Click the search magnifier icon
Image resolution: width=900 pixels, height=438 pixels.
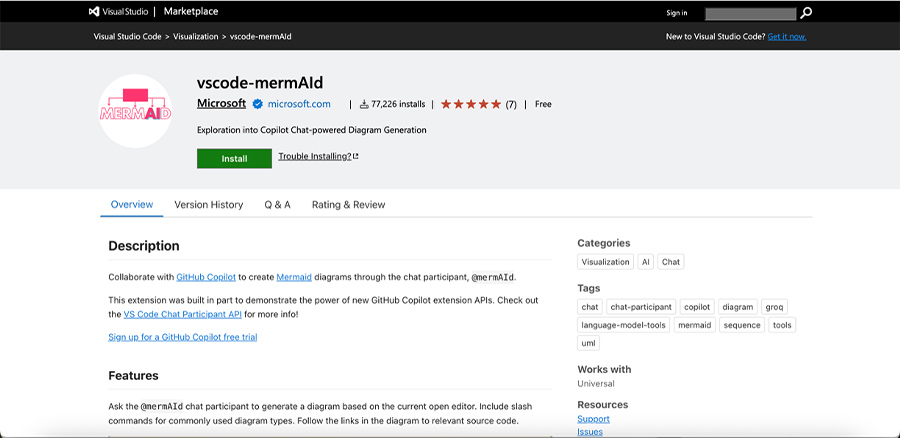pyautogui.click(x=806, y=13)
